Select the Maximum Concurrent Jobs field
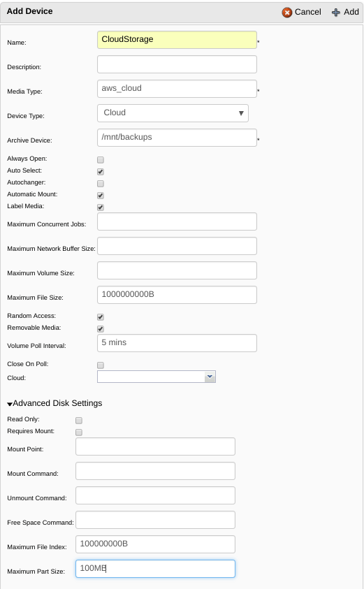The width and height of the screenshot is (364, 589). pyautogui.click(x=177, y=221)
